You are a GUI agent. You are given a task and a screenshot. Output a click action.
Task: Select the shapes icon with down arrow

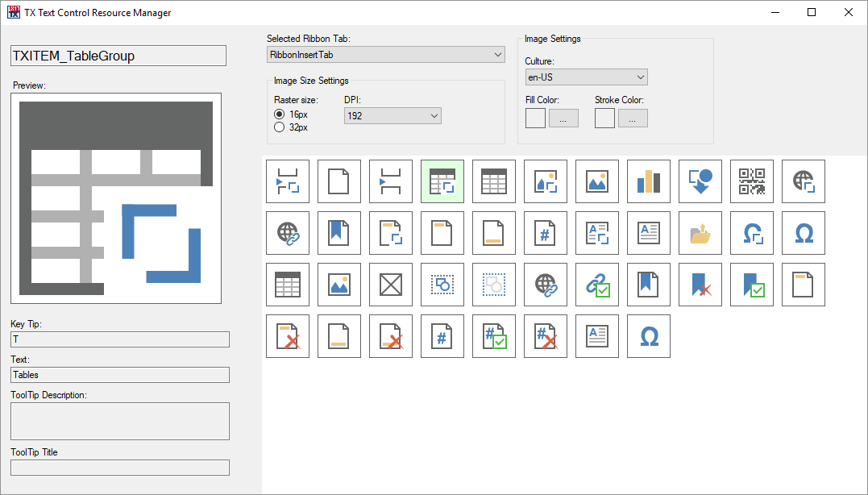700,181
